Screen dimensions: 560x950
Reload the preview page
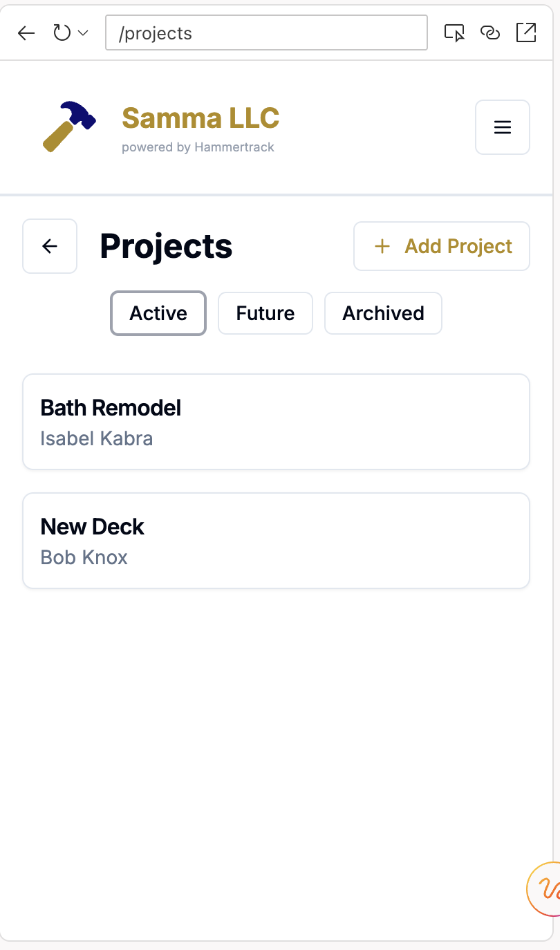coord(62,33)
